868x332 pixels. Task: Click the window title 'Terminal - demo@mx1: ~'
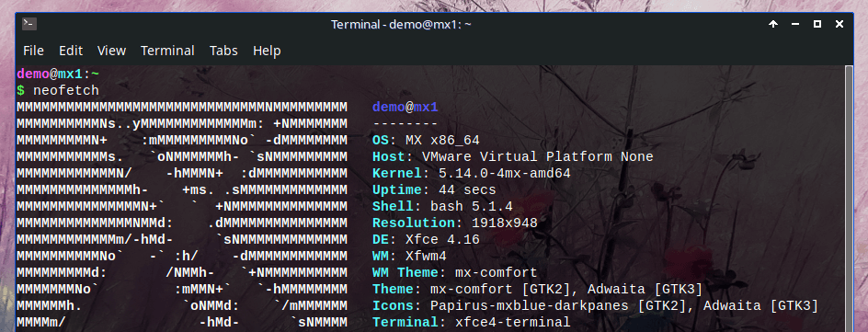pyautogui.click(x=401, y=24)
